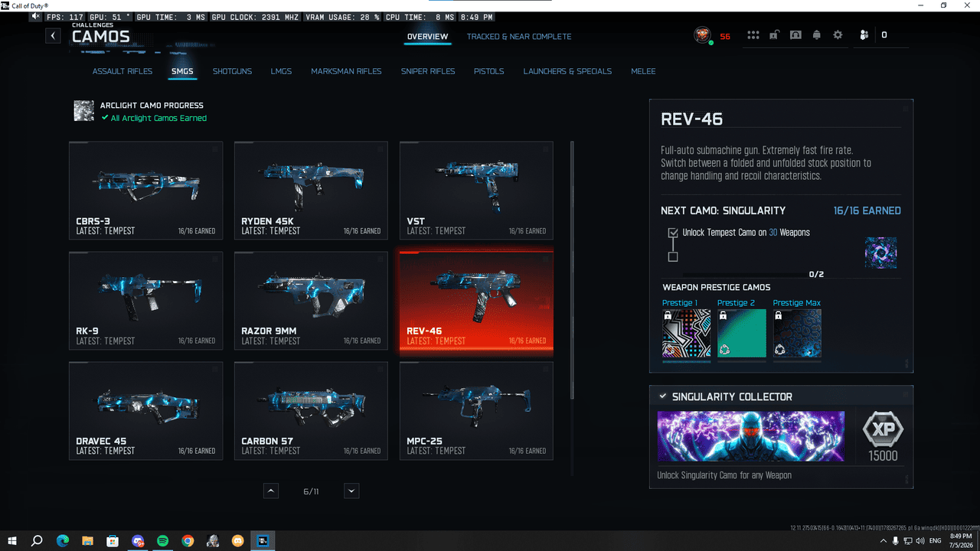Click the muted speaker icon in overlay
Image resolution: width=980 pixels, height=551 pixels.
(x=36, y=17)
